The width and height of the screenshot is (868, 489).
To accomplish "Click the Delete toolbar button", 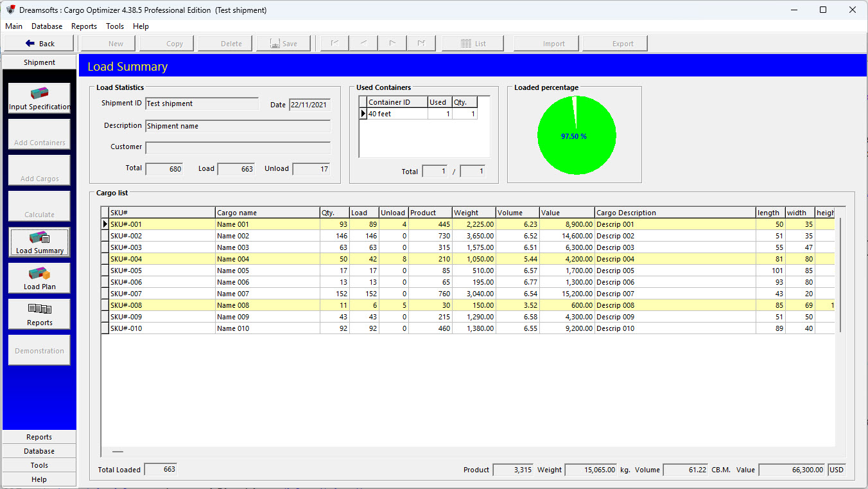I will click(x=225, y=43).
